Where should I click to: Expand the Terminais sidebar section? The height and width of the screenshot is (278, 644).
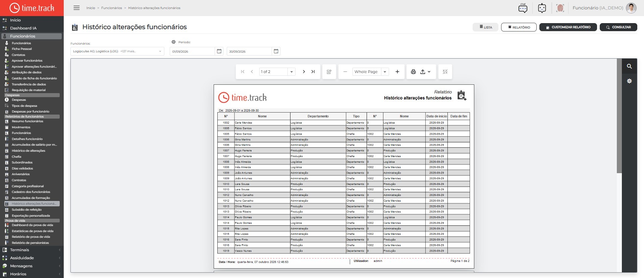pos(32,250)
